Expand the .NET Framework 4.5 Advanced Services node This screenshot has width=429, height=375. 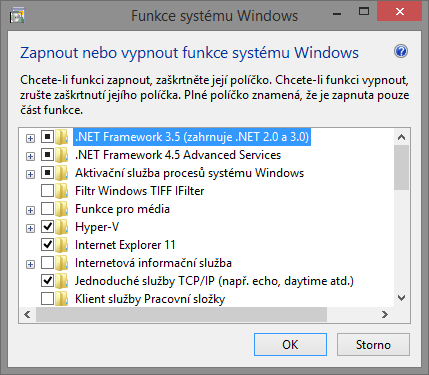pyautogui.click(x=30, y=156)
